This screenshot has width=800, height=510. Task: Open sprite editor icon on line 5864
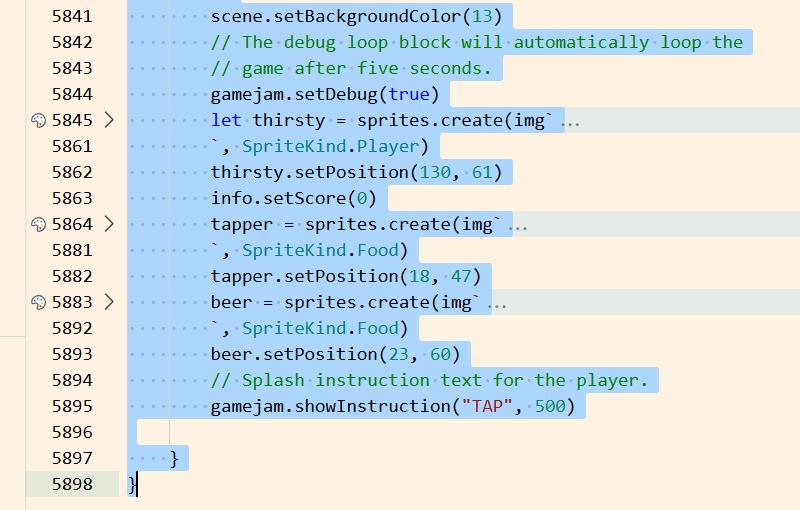point(39,224)
